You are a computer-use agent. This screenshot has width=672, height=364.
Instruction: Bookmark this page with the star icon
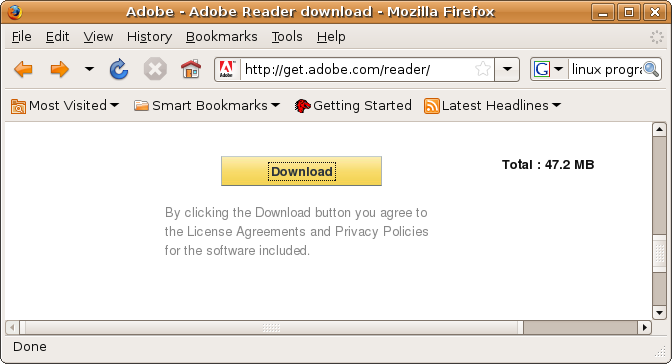(483, 69)
